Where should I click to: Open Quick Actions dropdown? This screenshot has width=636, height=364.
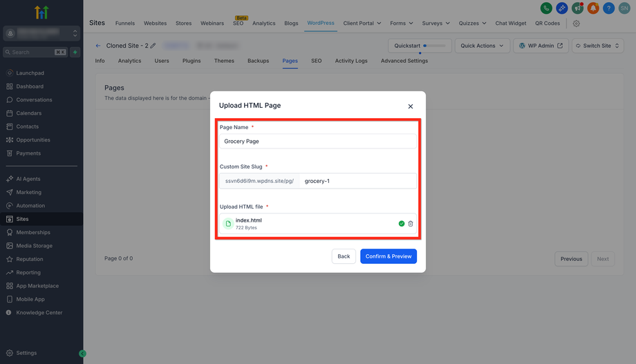click(x=482, y=46)
